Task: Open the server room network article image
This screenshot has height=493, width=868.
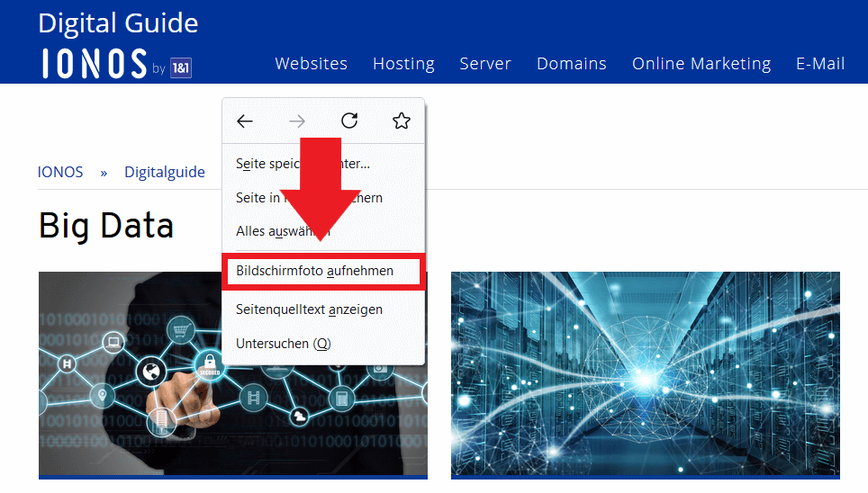Action: [x=645, y=372]
